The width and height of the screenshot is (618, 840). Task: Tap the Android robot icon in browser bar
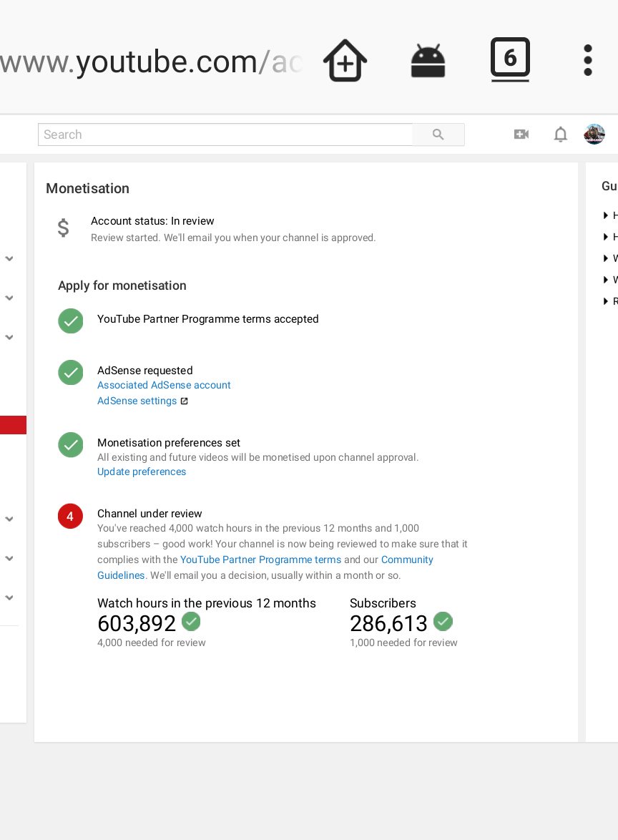click(428, 61)
